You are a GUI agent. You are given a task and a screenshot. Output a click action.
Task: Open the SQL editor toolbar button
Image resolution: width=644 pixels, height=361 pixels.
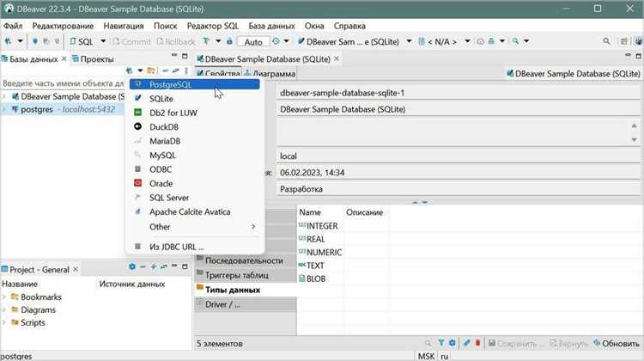point(82,41)
